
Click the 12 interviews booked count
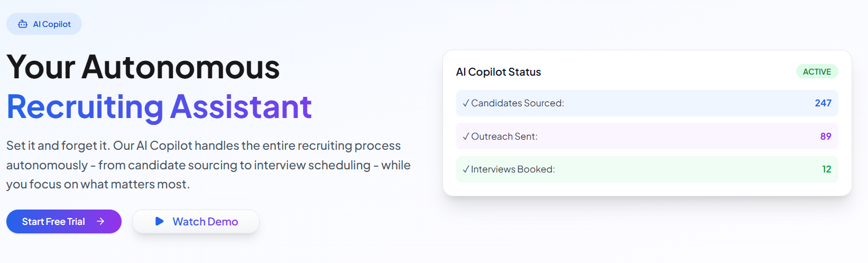(827, 169)
